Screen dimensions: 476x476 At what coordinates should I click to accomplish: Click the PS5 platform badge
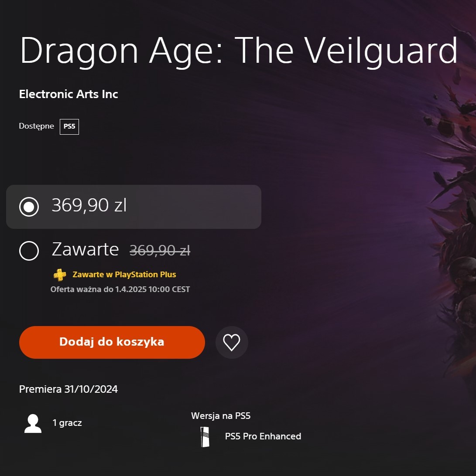(69, 126)
